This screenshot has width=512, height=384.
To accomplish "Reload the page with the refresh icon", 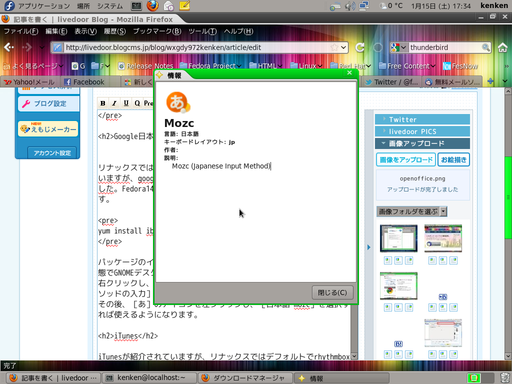I will 360,48.
